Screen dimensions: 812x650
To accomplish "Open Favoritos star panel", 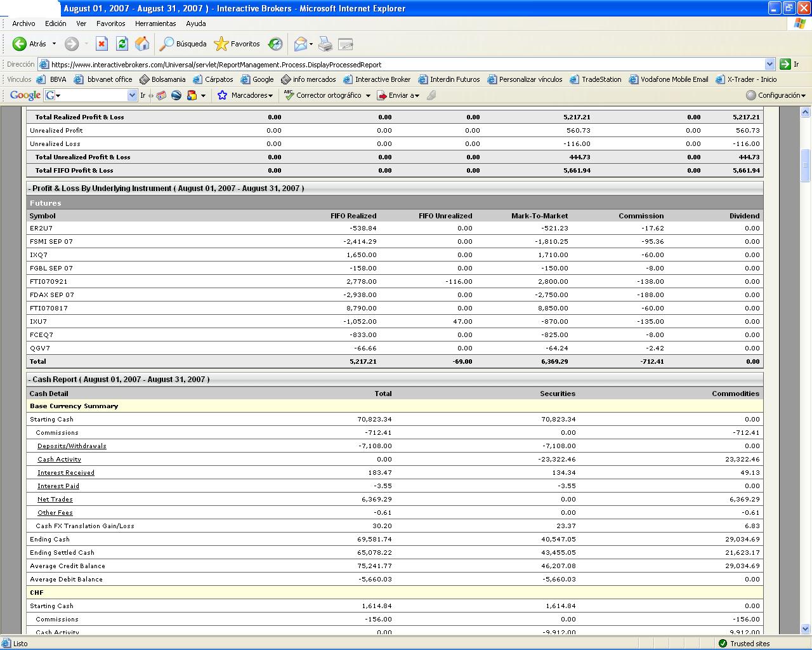I will tap(238, 44).
